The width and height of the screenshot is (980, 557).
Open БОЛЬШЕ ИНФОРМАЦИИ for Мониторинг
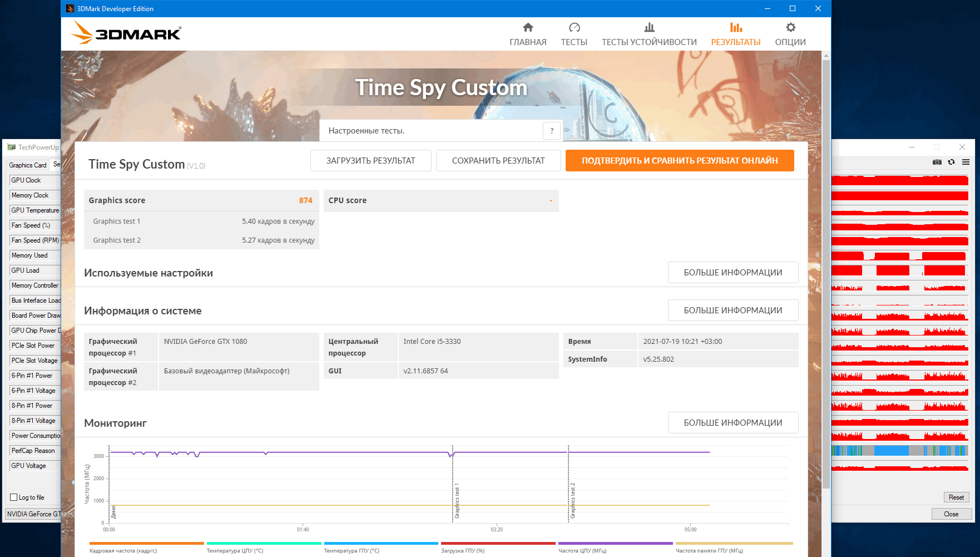[x=733, y=423]
